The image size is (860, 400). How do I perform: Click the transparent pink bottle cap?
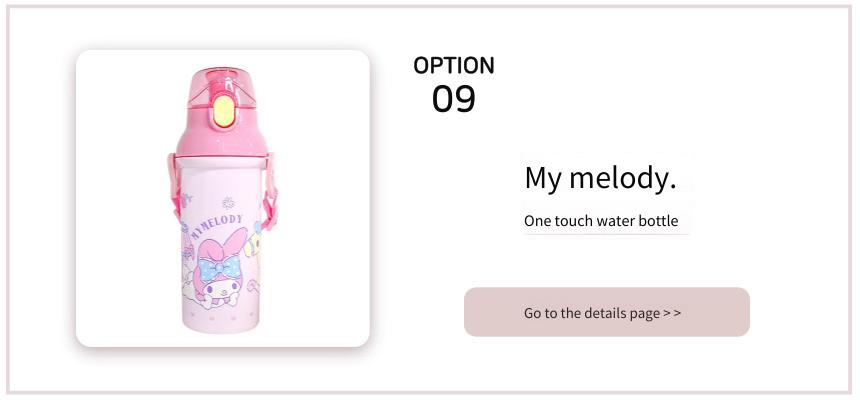pos(222,91)
